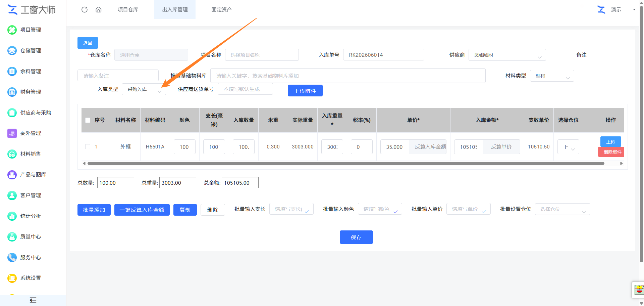Viewport: 644px width, 306px height.
Task: Click the table horizontal scrollbar
Action: click(346, 164)
